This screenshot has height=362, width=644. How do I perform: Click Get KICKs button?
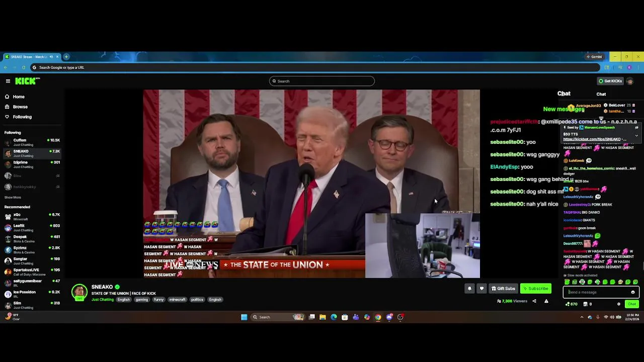click(x=610, y=81)
